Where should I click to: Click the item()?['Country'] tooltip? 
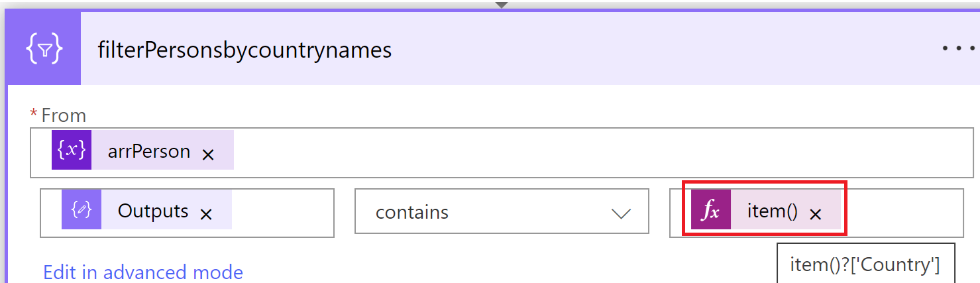click(865, 265)
